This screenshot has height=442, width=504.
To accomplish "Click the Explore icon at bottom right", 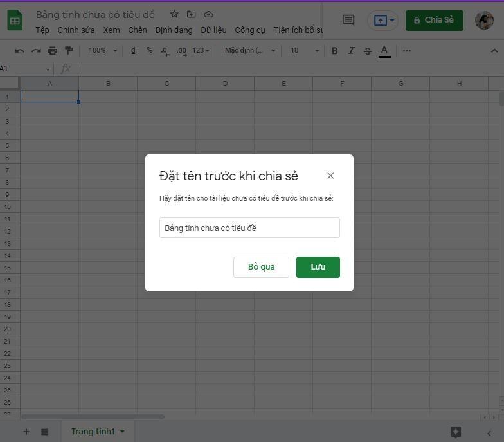I will 455,432.
